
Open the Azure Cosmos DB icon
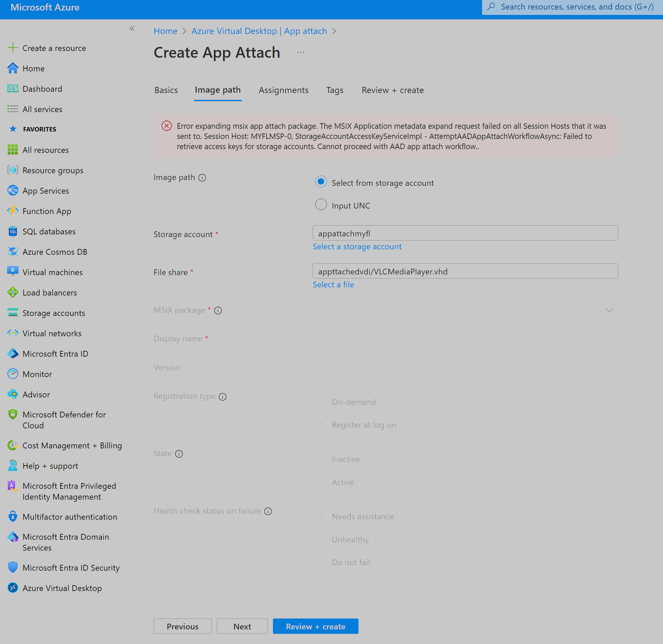(x=13, y=251)
